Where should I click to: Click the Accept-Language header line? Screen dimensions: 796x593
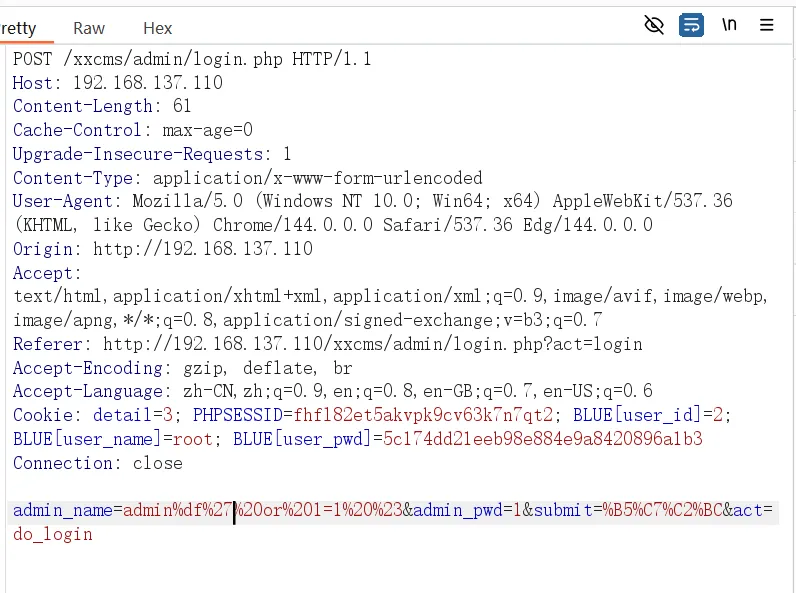pyautogui.click(x=333, y=391)
